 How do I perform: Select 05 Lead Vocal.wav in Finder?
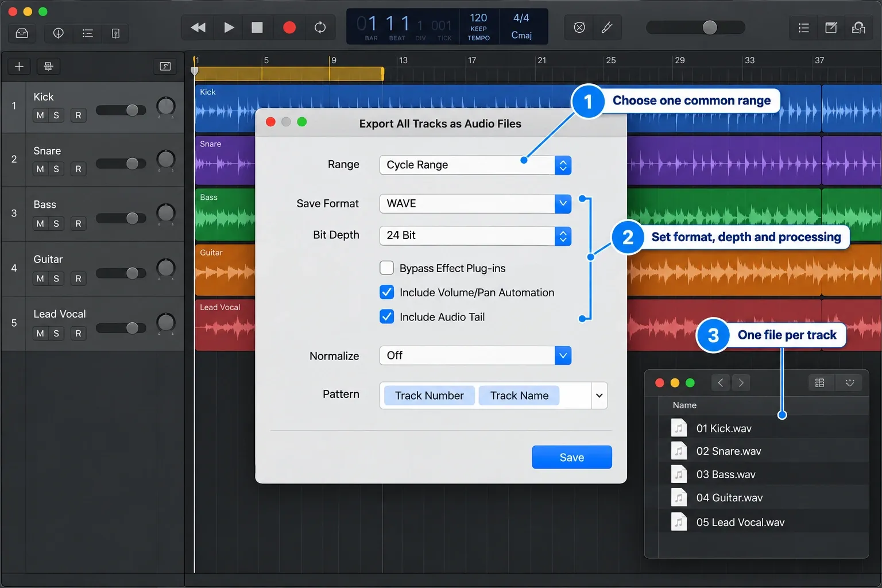pos(763,522)
